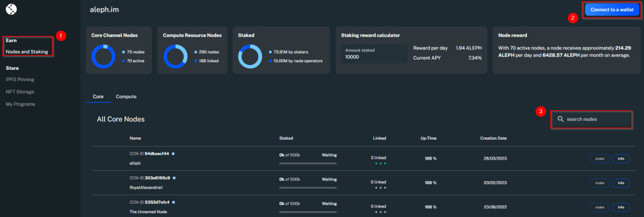Click RoyalAlexandria1 staked progress bar
The width and height of the screenshot is (644, 217).
coord(308,187)
